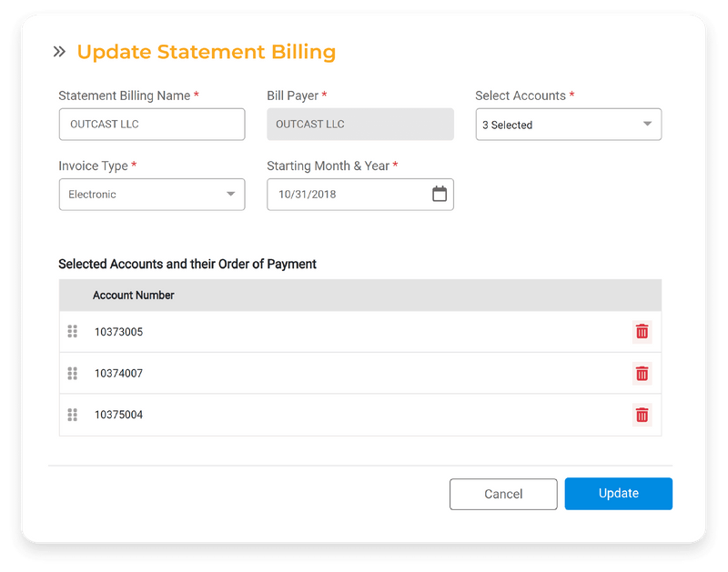Collapse the panel using the double-chevron icon
This screenshot has width=728, height=572.
point(57,52)
